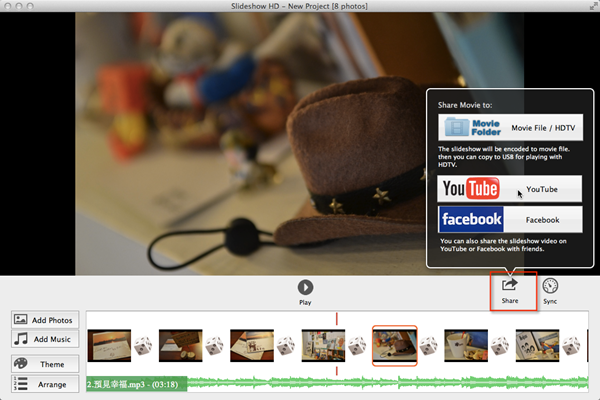The width and height of the screenshot is (600, 400).
Task: Click transition dice after second photo
Action: coord(214,345)
